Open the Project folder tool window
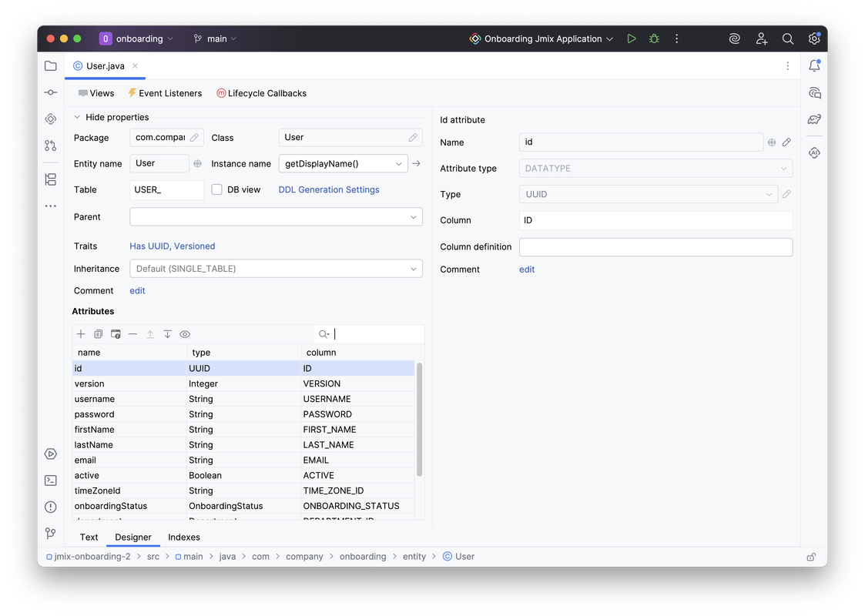The image size is (865, 616). click(51, 66)
